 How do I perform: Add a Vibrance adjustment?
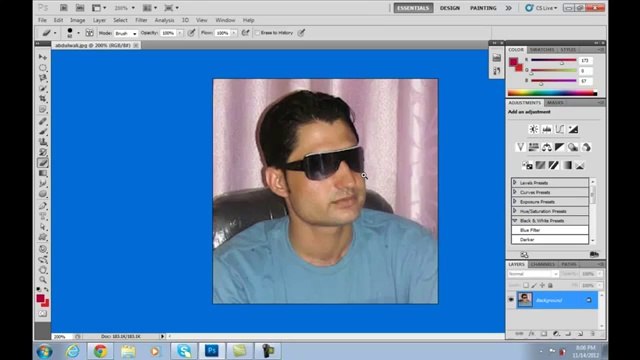(520, 147)
